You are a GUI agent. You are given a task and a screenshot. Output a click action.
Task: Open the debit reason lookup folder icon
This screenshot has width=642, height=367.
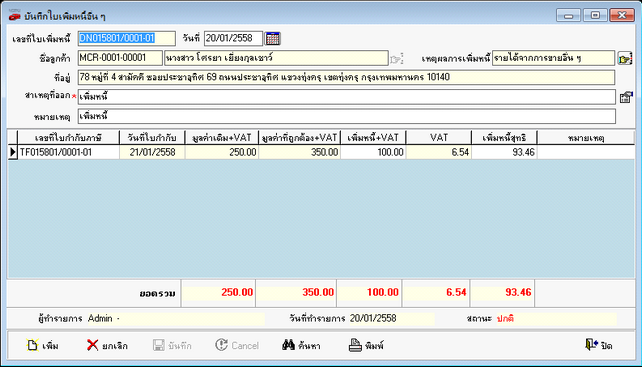(x=625, y=59)
